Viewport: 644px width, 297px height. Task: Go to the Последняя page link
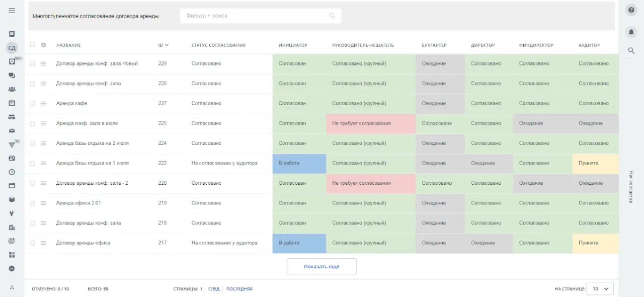239,289
